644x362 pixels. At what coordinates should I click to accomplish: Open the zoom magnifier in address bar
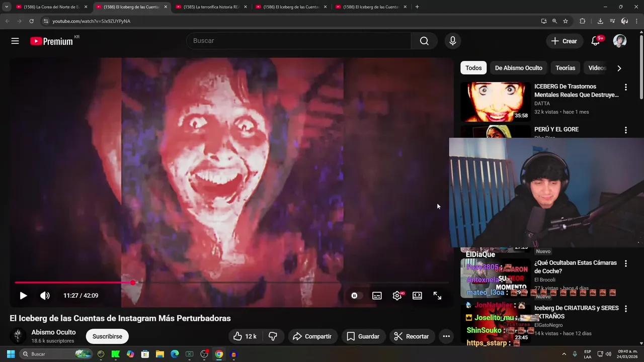(554, 21)
